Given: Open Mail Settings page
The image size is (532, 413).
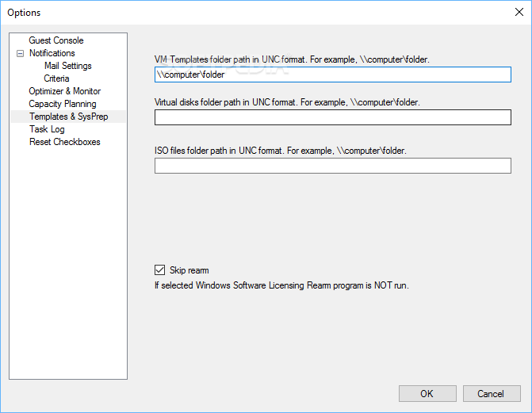Looking at the screenshot, I should 68,66.
